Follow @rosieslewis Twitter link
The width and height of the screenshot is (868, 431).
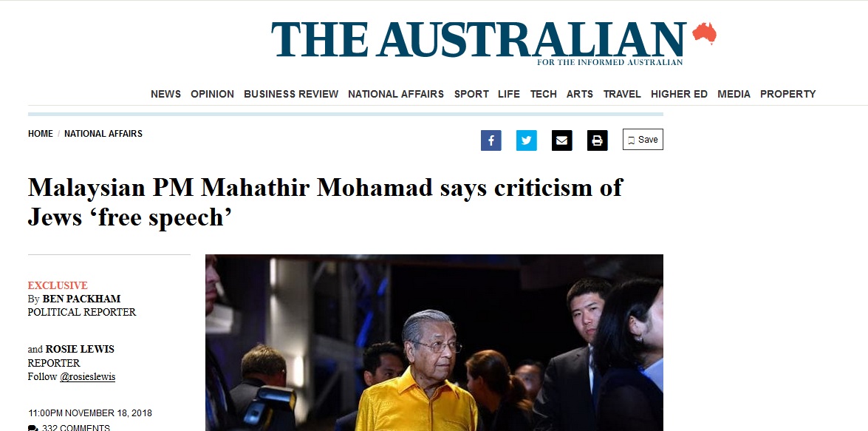coord(87,377)
